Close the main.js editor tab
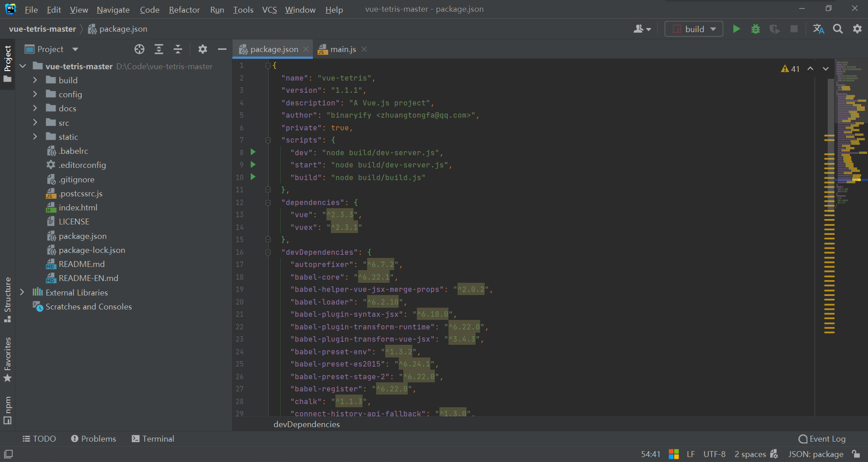 point(364,49)
